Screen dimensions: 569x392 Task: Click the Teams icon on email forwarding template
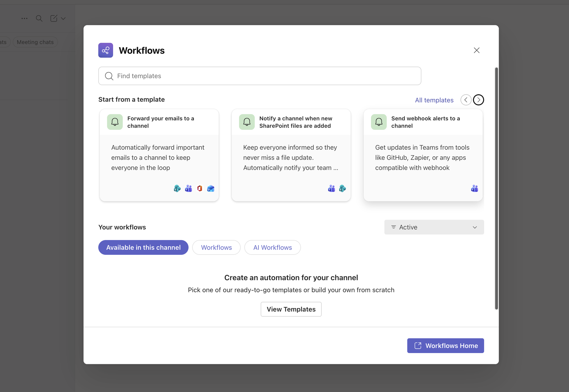tap(189, 188)
